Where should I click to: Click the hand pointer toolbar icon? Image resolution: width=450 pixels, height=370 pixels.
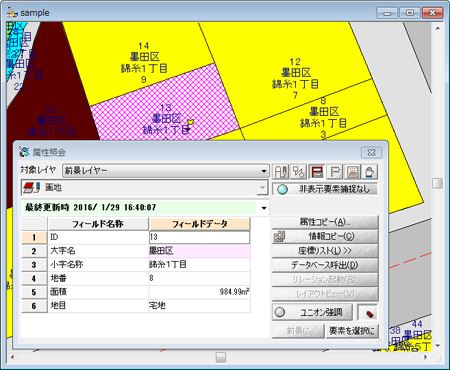coord(370,172)
